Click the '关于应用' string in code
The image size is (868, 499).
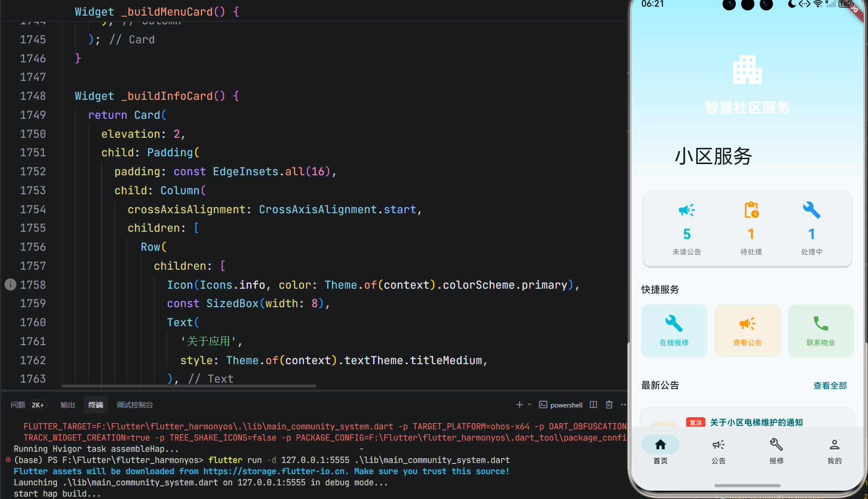[208, 341]
